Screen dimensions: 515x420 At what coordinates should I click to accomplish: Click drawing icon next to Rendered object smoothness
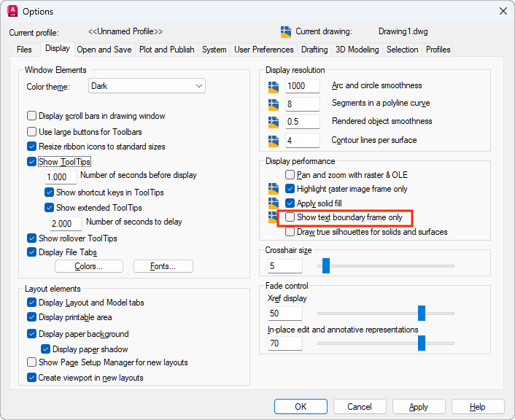click(274, 122)
